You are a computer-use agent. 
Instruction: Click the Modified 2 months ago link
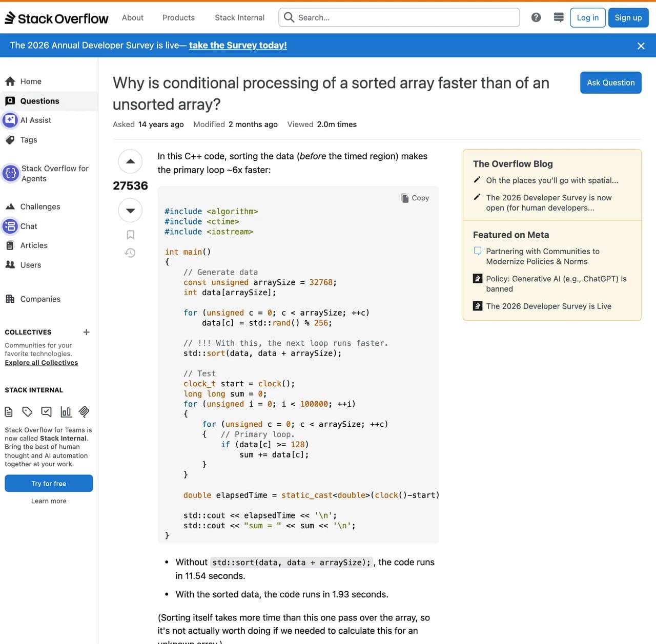coord(235,124)
